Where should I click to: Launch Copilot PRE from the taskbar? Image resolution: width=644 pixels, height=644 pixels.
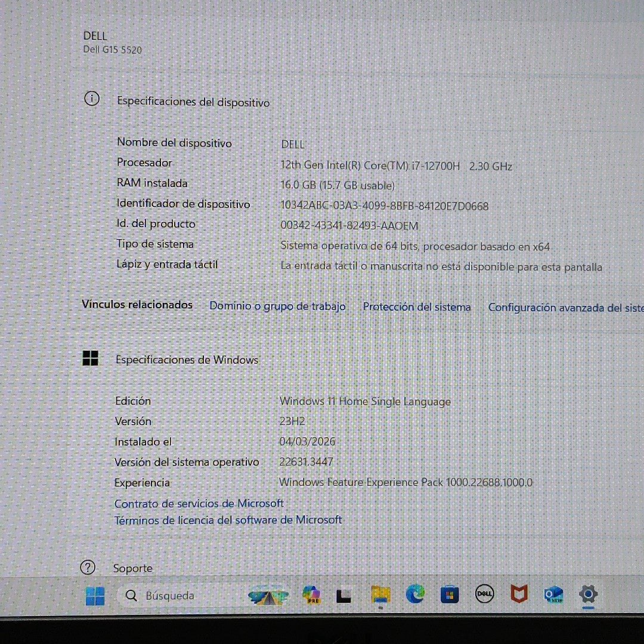(312, 595)
